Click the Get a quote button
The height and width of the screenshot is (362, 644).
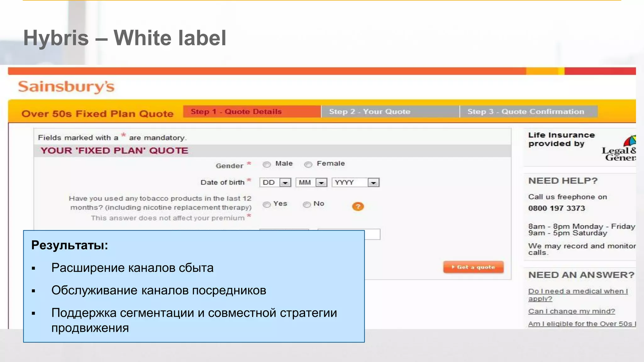click(x=473, y=267)
